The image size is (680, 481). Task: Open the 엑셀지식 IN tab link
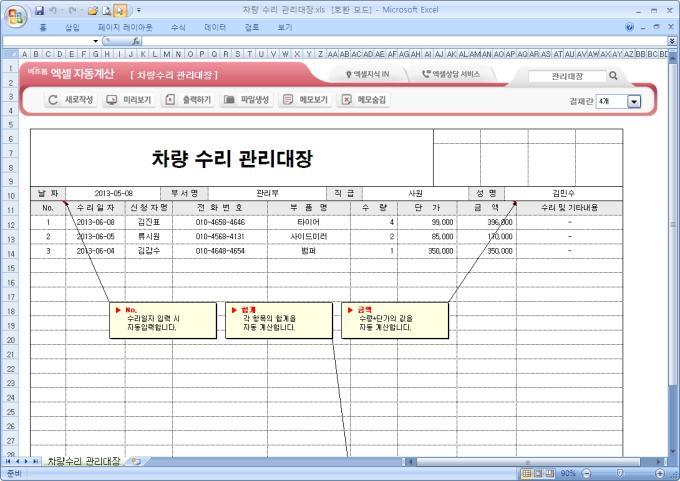coord(367,75)
